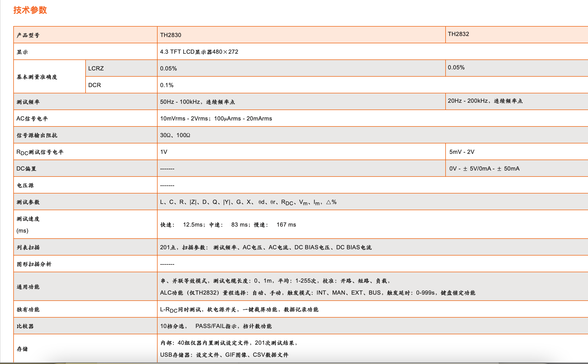Screen dimensions: 588x364
Task: Select the 5mV - 2V value
Action: click(462, 152)
